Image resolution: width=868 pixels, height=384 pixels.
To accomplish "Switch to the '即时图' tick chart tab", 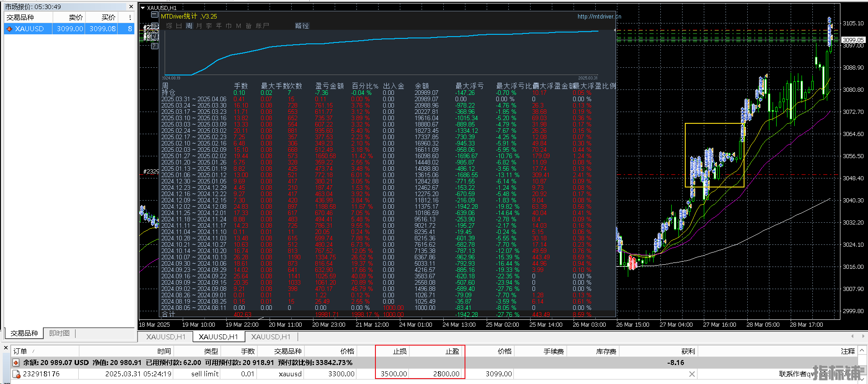I will coord(59,333).
